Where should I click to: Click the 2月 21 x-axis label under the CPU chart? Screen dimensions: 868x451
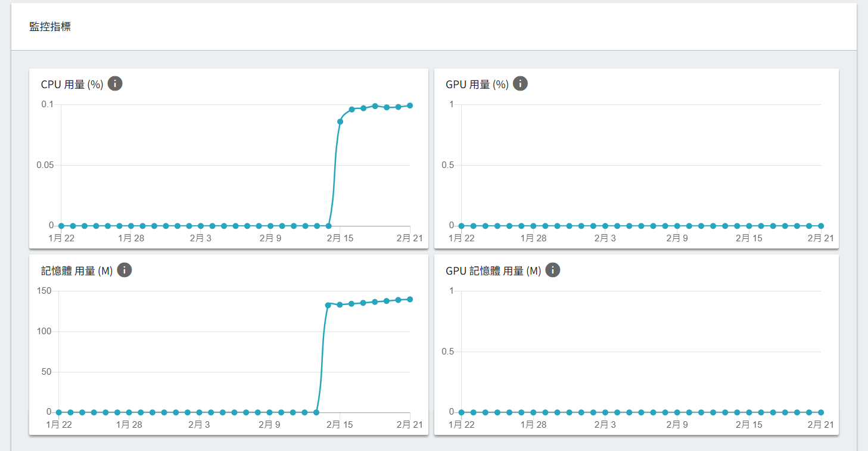click(410, 238)
